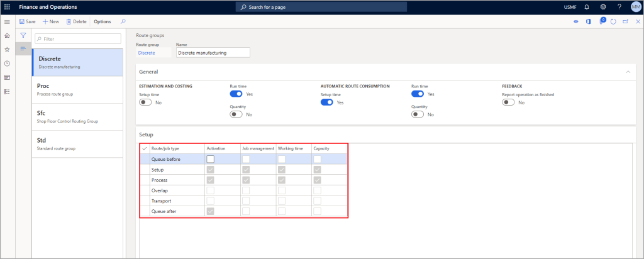The height and width of the screenshot is (259, 644).
Task: Click the Delete button
Action: pyautogui.click(x=76, y=21)
